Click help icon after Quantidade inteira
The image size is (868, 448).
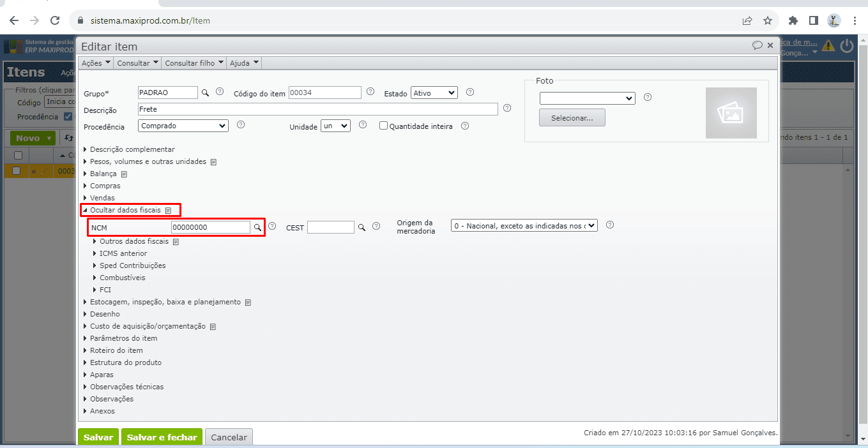(x=465, y=126)
